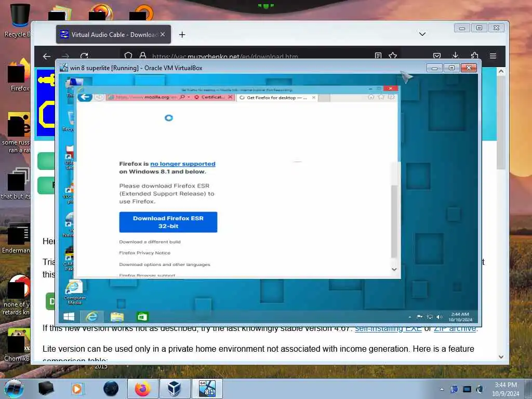This screenshot has width=532, height=399.
Task: Select Firefox shortcut on host desktop
Action: pyautogui.click(x=20, y=75)
